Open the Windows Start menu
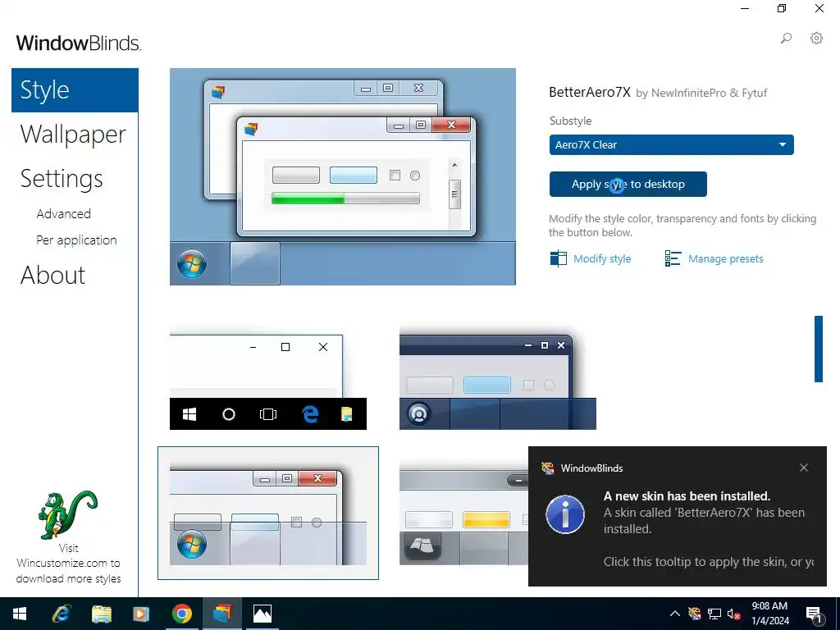Screen dimensions: 840x630 pyautogui.click(x=20, y=614)
